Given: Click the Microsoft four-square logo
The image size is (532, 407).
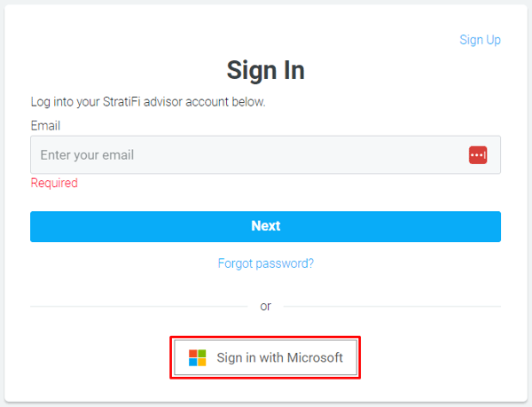Looking at the screenshot, I should click(x=197, y=358).
